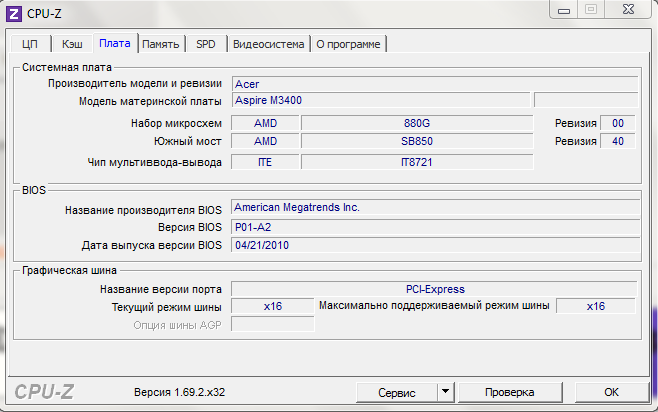
Task: Click the CPU-Z purple logo icon
Action: (13, 13)
